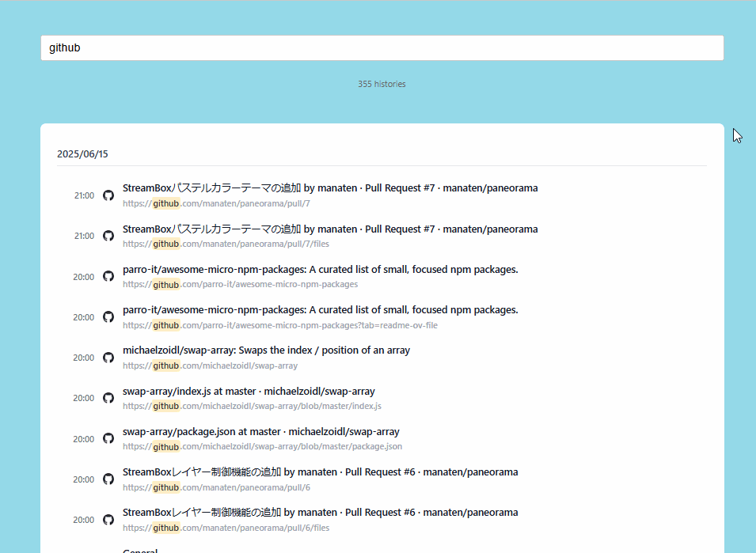
Task: Click URL ending in blob/master/index.js
Action: pos(252,406)
